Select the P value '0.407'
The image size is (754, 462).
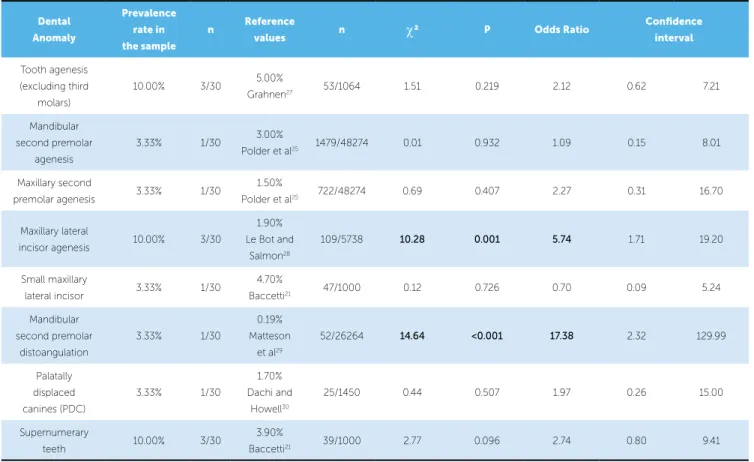(x=487, y=191)
